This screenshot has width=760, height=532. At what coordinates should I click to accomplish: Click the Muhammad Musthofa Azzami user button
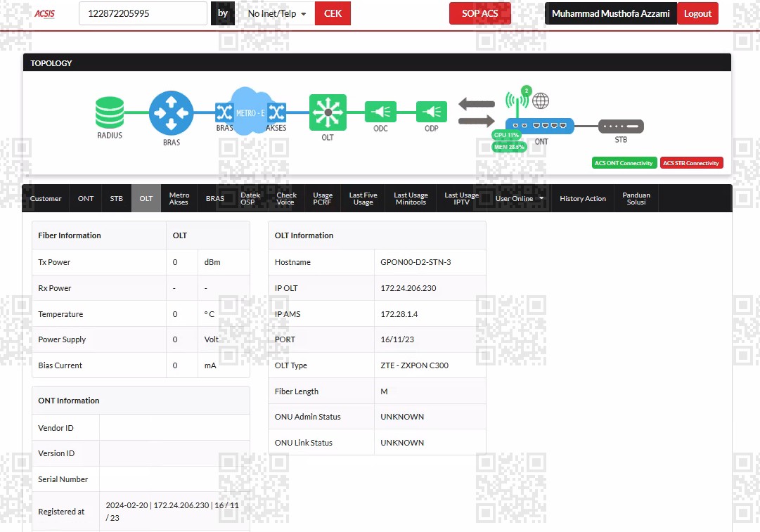pos(611,13)
